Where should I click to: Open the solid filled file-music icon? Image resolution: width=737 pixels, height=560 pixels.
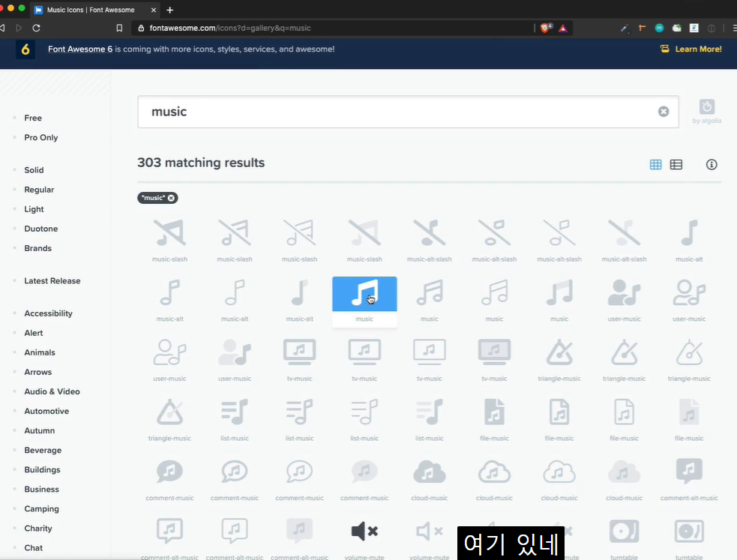click(494, 412)
